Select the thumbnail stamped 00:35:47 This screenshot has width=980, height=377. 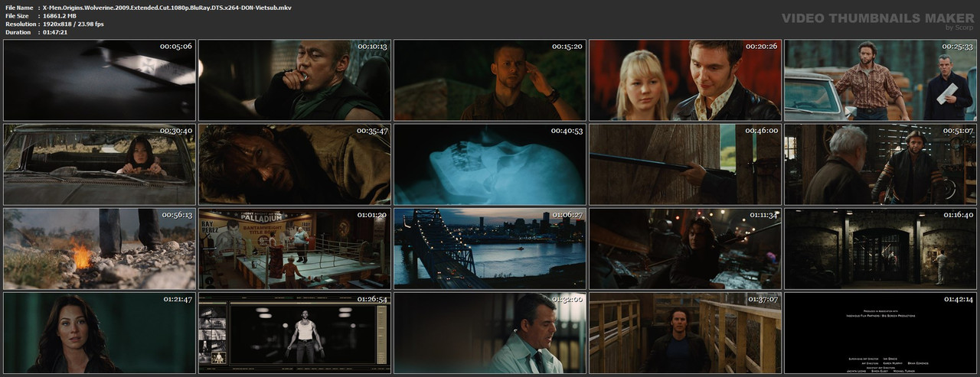(295, 164)
